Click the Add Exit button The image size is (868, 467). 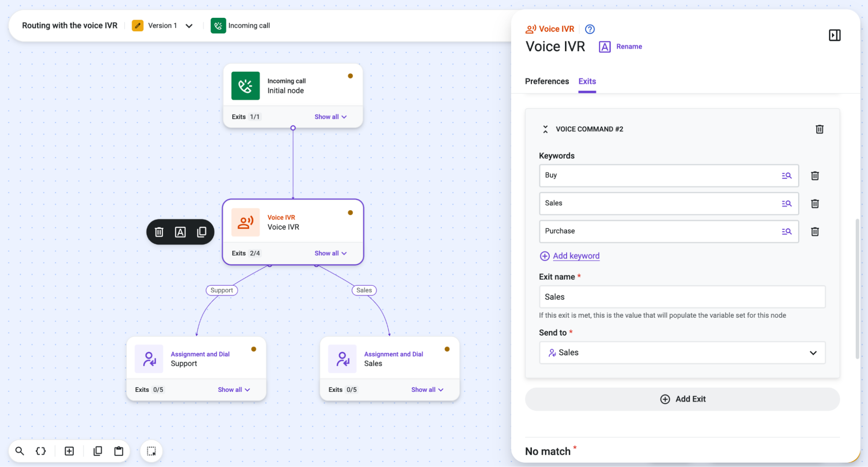click(x=682, y=399)
